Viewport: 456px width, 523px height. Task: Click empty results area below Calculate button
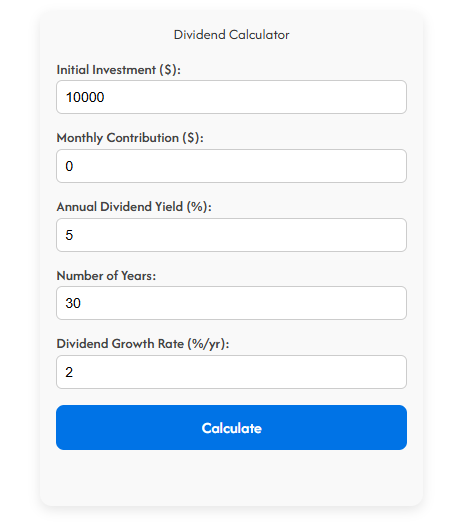(x=231, y=474)
